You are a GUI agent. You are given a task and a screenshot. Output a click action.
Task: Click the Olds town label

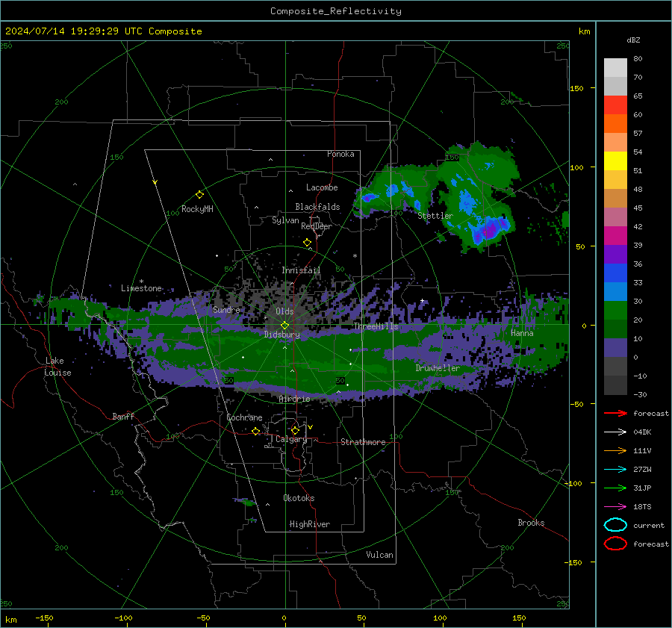284,311
